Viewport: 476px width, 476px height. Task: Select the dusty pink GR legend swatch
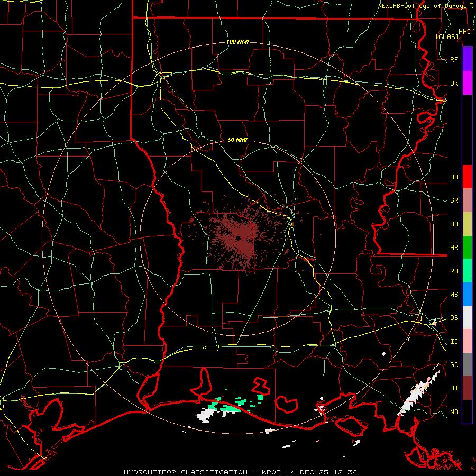[467, 200]
